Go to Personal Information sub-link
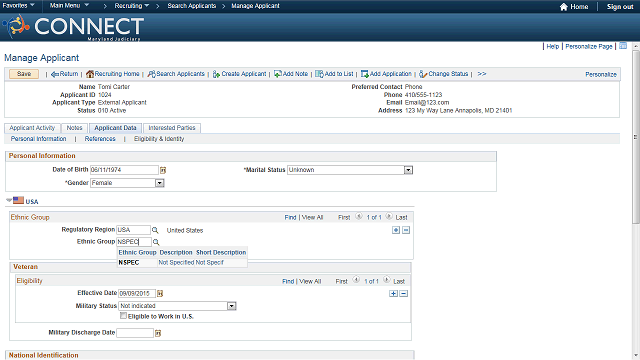 click(x=38, y=139)
